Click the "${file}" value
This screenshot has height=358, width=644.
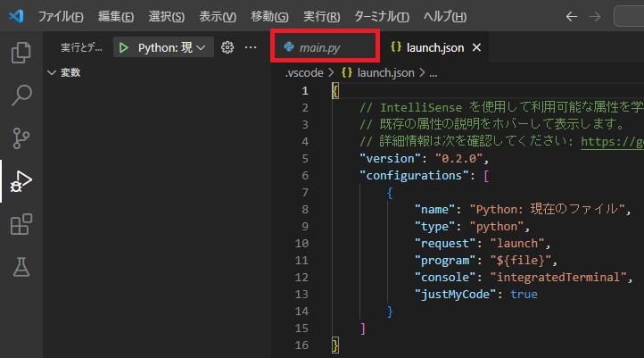(520, 261)
